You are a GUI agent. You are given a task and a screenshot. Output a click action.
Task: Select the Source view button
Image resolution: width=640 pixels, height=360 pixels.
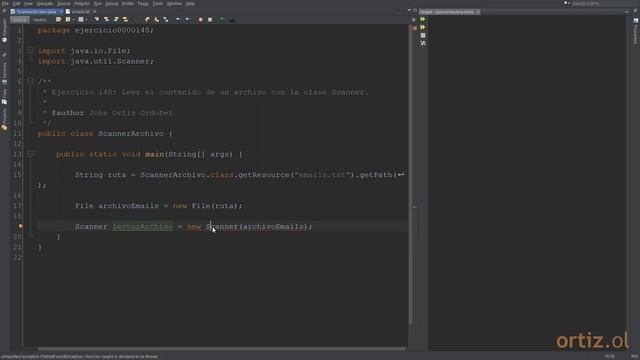(x=20, y=20)
